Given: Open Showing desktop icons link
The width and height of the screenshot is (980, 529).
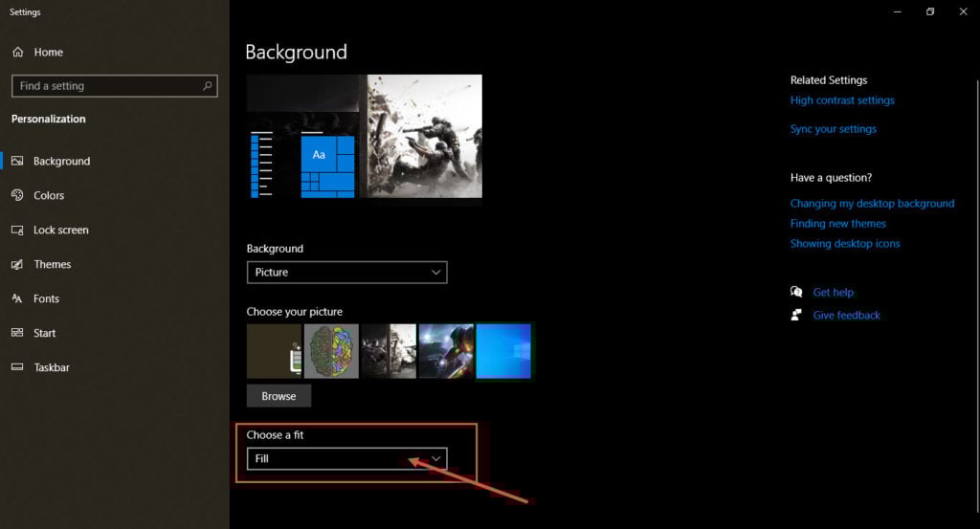Looking at the screenshot, I should click(845, 244).
